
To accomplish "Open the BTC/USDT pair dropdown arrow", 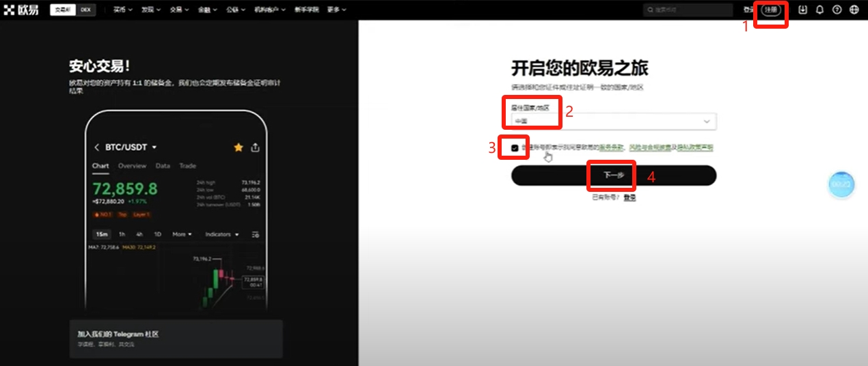I will (154, 147).
